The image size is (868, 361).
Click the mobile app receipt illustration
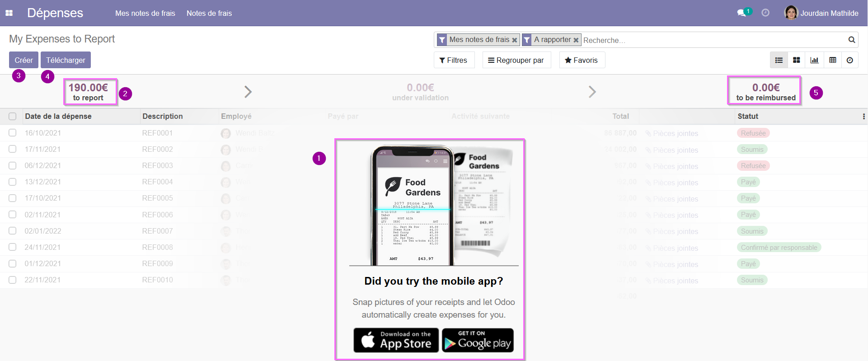(434, 206)
